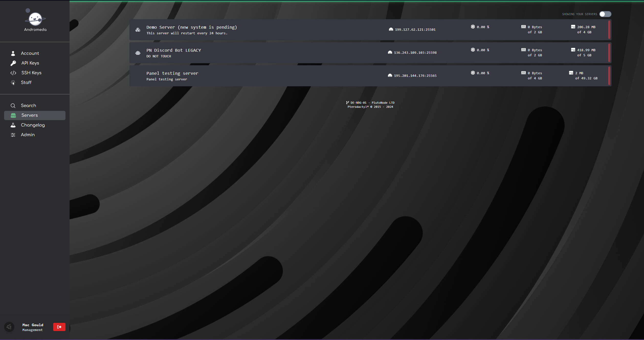Click the disk icon beside 418.99 MB
644x340 pixels.
coord(573,50)
